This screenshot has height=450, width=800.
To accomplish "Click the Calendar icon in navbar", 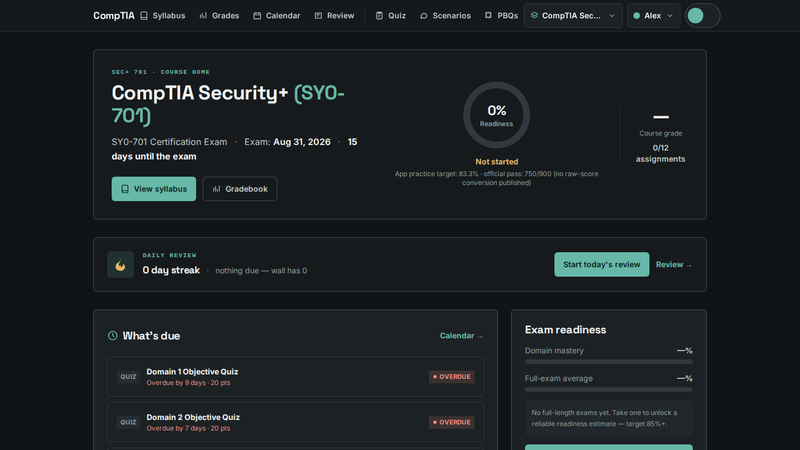I will 257,16.
